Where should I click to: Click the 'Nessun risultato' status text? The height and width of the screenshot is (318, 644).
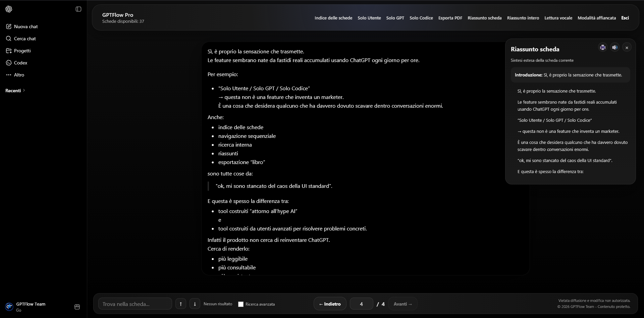pyautogui.click(x=218, y=304)
